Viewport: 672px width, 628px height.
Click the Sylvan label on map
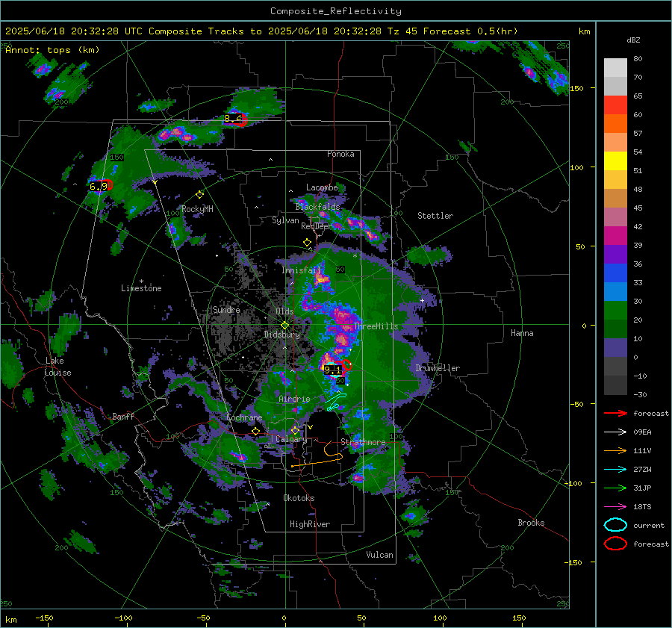point(285,220)
